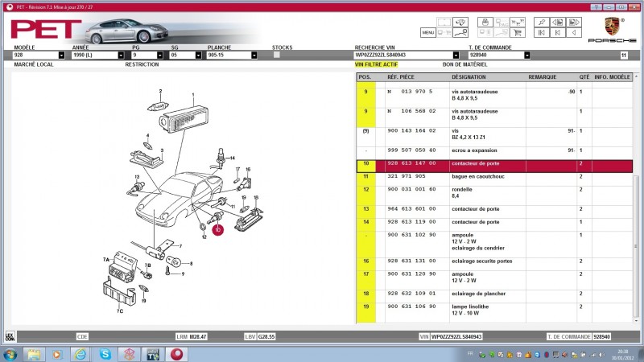
Task: Click the print icon
Action: click(485, 23)
